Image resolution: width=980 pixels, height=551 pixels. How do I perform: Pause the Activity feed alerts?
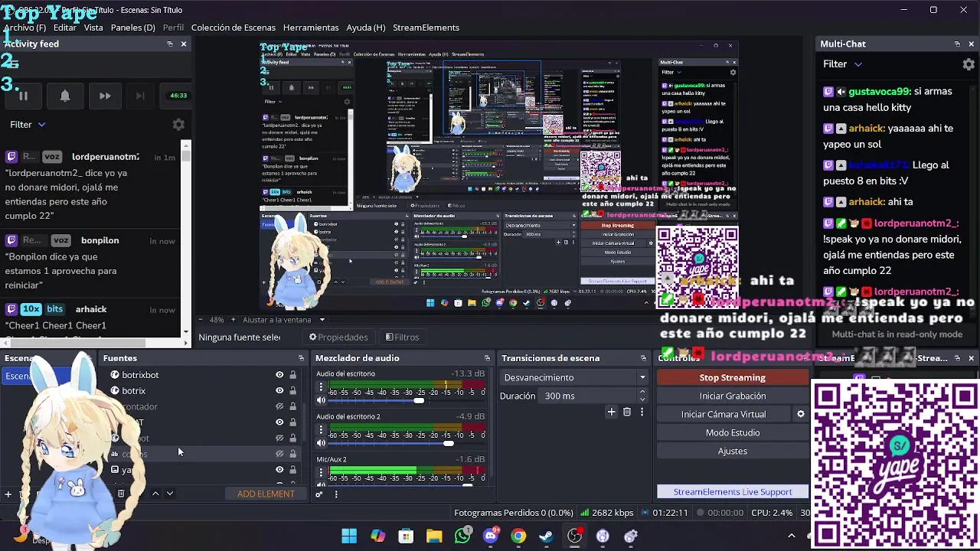[23, 96]
